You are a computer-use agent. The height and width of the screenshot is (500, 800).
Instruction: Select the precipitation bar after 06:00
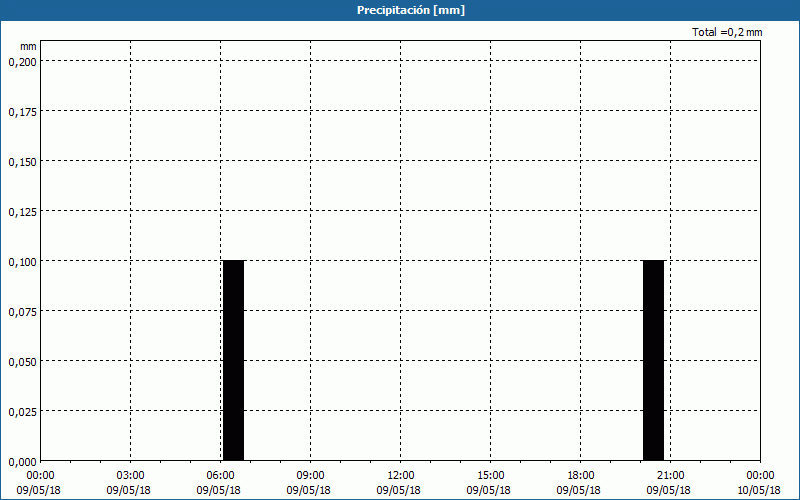click(234, 360)
